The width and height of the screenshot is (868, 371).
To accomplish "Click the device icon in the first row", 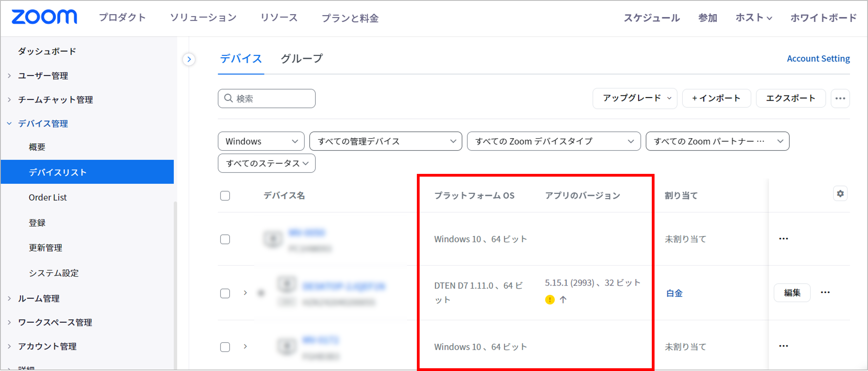I will coord(273,239).
